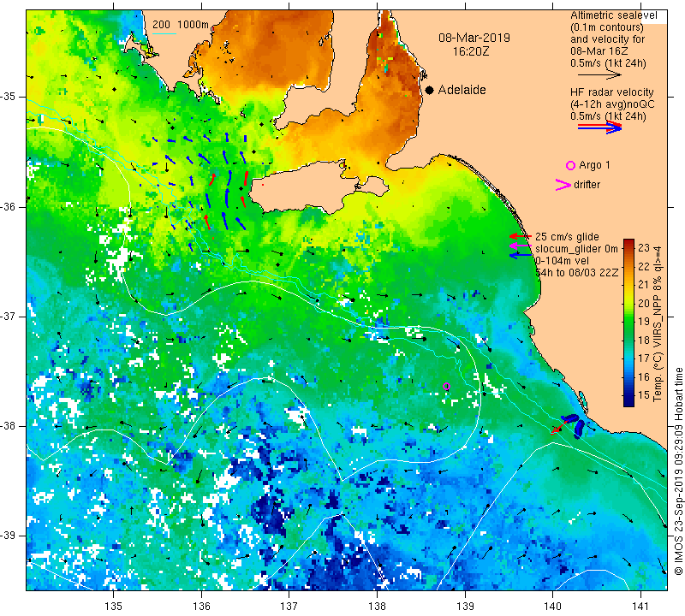
Task: Click the magenta slocum_glider arrow
Action: [521, 246]
